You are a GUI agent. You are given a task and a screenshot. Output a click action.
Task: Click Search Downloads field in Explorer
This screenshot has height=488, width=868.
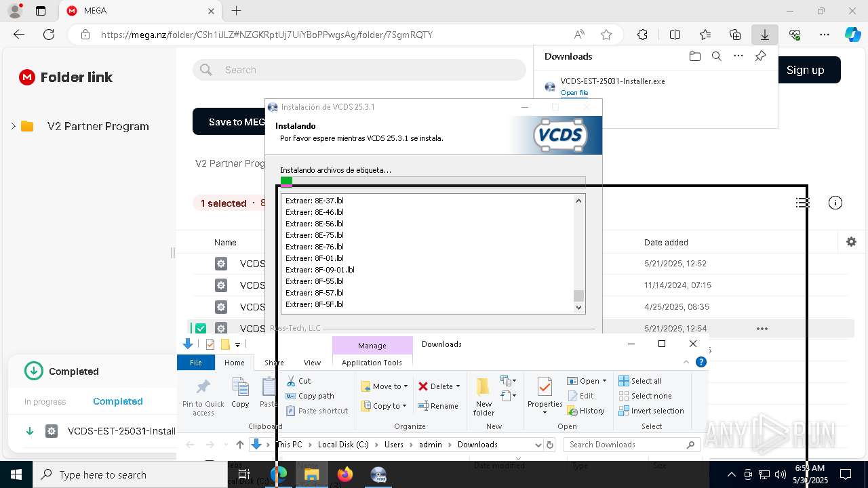tap(631, 445)
